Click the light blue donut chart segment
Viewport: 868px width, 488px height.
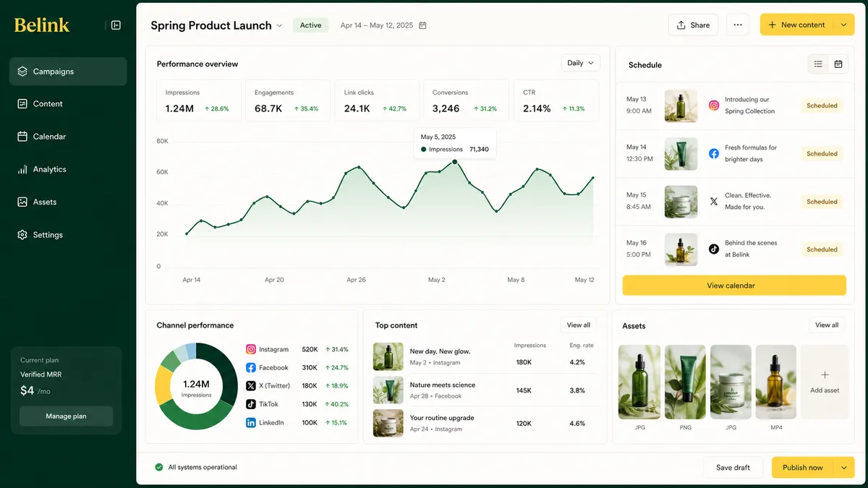click(191, 351)
